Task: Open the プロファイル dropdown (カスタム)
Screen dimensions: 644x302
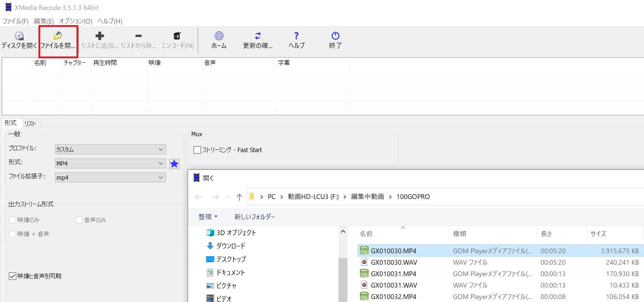Action: tap(110, 150)
